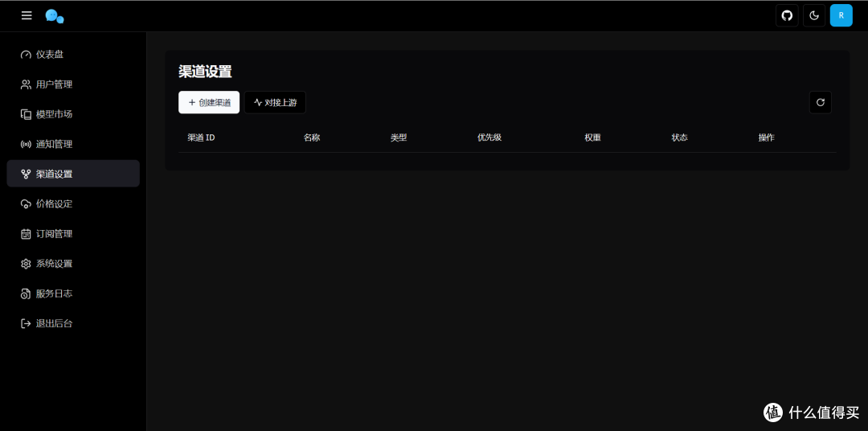Click the exit icon beside 退出后台
This screenshot has height=431, width=868.
coord(26,324)
